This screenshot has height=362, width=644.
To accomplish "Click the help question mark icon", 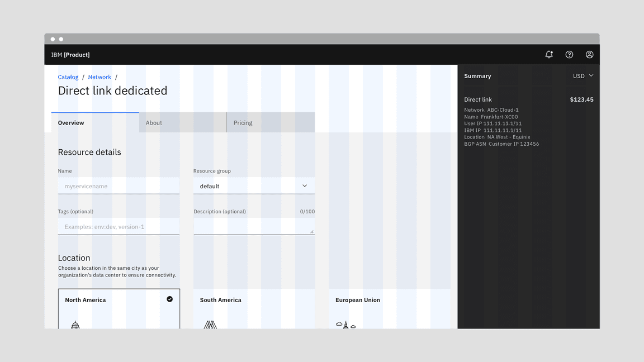I will [x=569, y=55].
